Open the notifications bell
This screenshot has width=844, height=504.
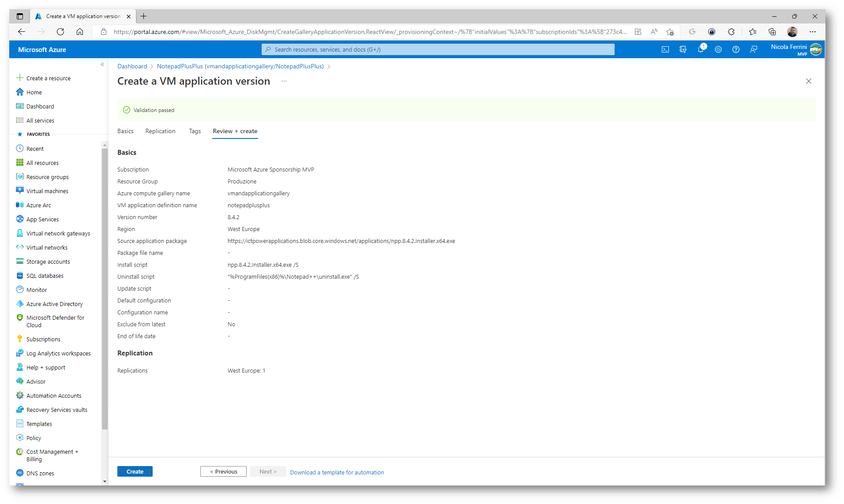click(701, 49)
